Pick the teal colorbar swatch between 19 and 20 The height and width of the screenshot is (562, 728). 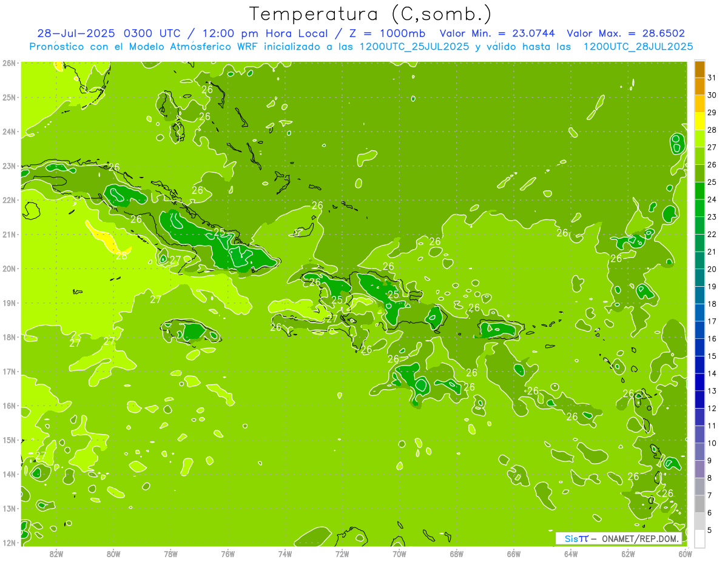click(x=699, y=278)
